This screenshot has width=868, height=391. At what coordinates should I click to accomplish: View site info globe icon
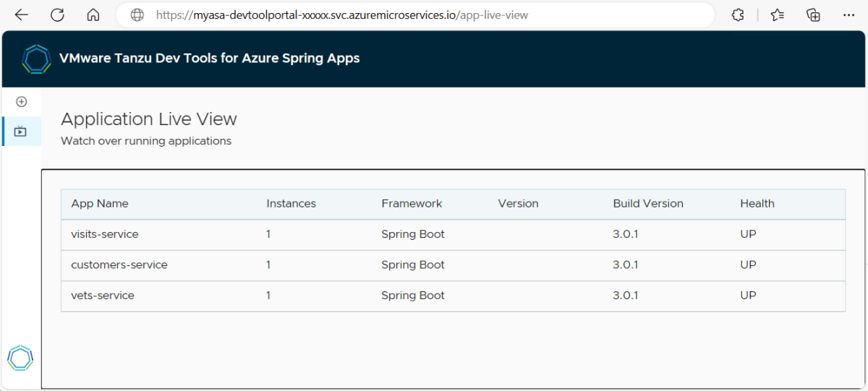click(x=137, y=15)
